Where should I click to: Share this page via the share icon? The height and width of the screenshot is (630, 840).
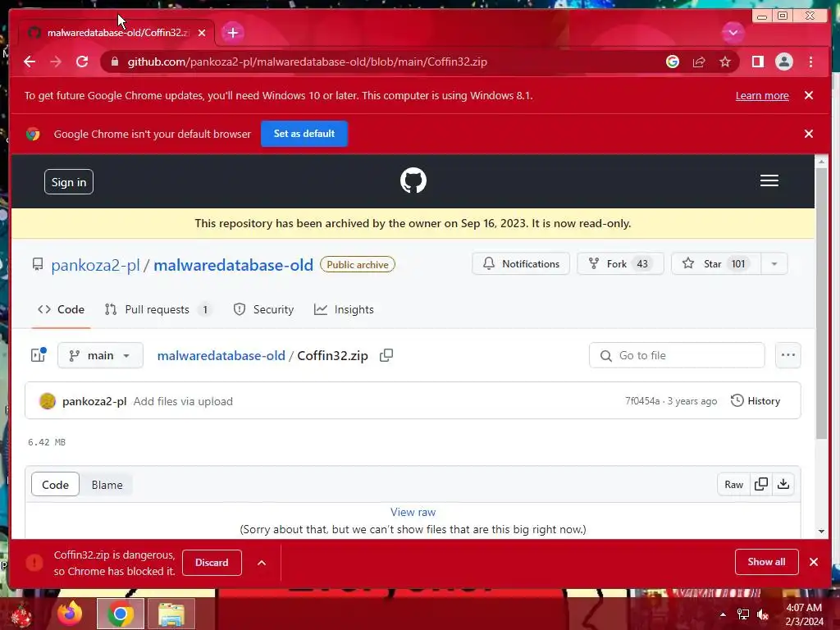coord(699,62)
